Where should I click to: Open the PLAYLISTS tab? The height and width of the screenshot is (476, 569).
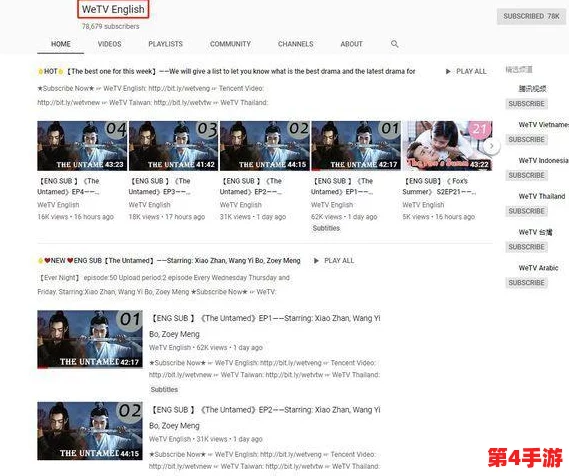point(165,44)
